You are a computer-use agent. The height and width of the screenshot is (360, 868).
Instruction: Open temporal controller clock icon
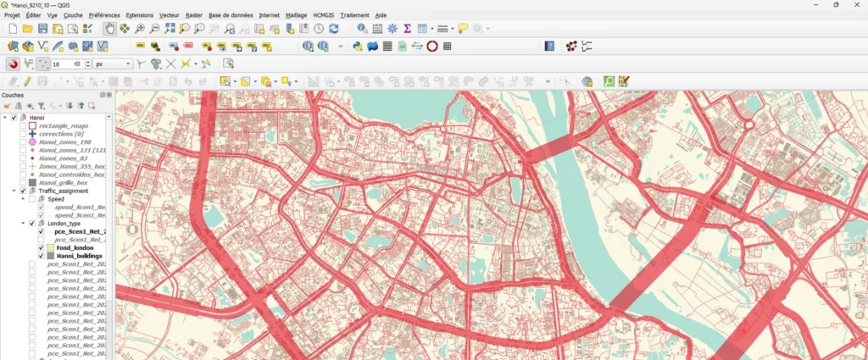coord(319,29)
